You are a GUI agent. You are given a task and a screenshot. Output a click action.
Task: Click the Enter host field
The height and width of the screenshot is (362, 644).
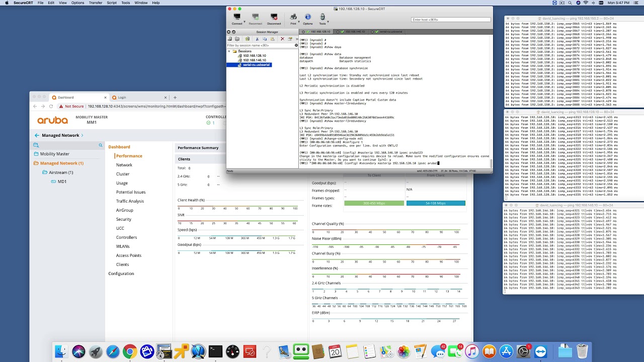coord(451,20)
